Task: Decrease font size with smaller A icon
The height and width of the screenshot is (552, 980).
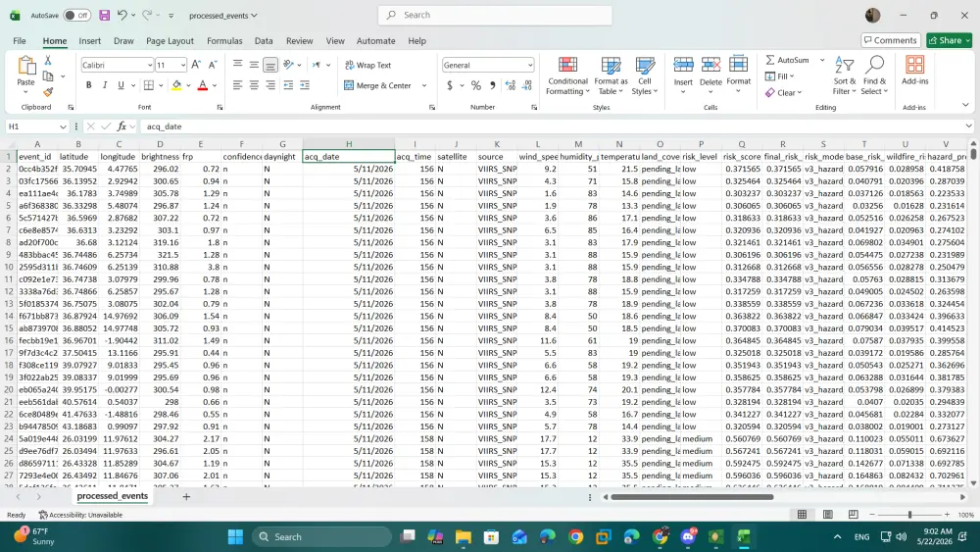Action: pyautogui.click(x=213, y=65)
